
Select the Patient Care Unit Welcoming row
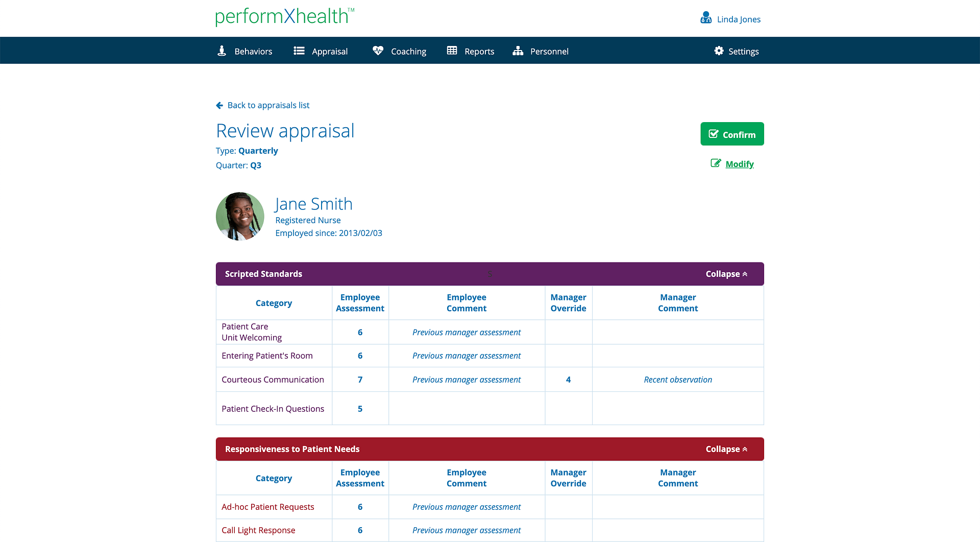pos(489,332)
